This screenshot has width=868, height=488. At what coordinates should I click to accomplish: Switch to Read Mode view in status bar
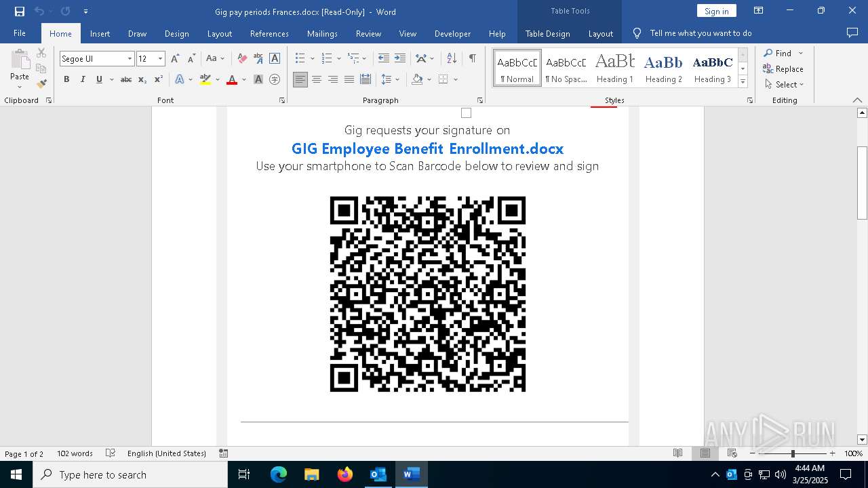tap(677, 453)
